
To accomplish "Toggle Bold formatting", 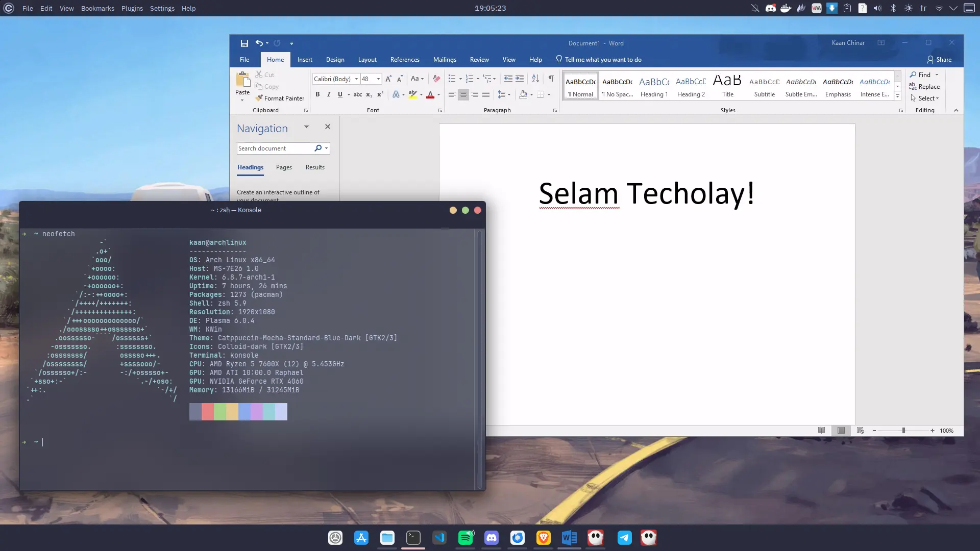I will pyautogui.click(x=317, y=94).
